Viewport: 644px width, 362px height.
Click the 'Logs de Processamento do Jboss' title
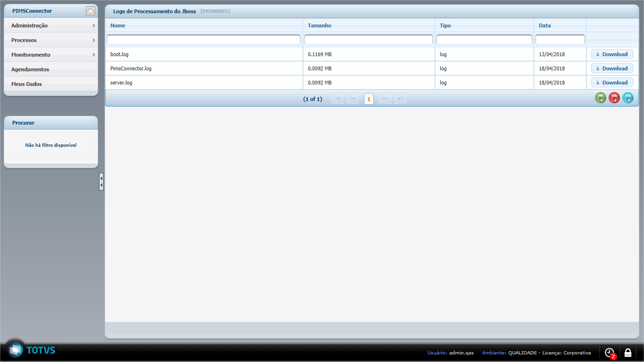155,11
